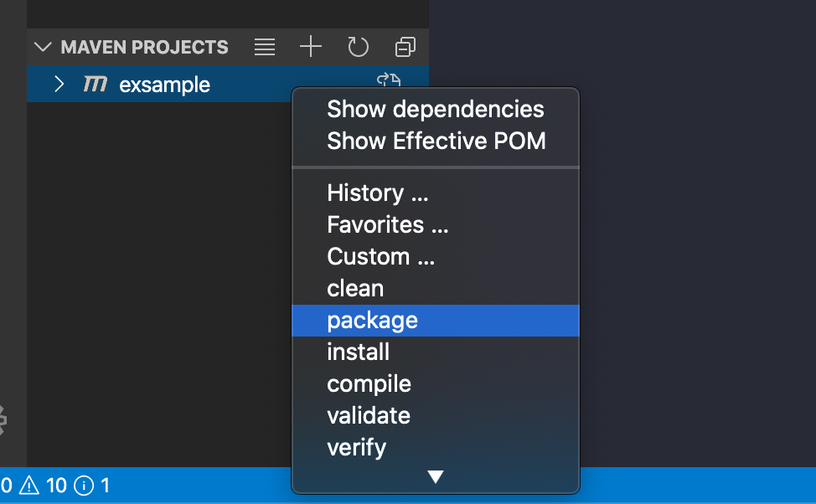This screenshot has height=504, width=816.
Task: Expand the exsample project tree arrow
Action: [57, 84]
